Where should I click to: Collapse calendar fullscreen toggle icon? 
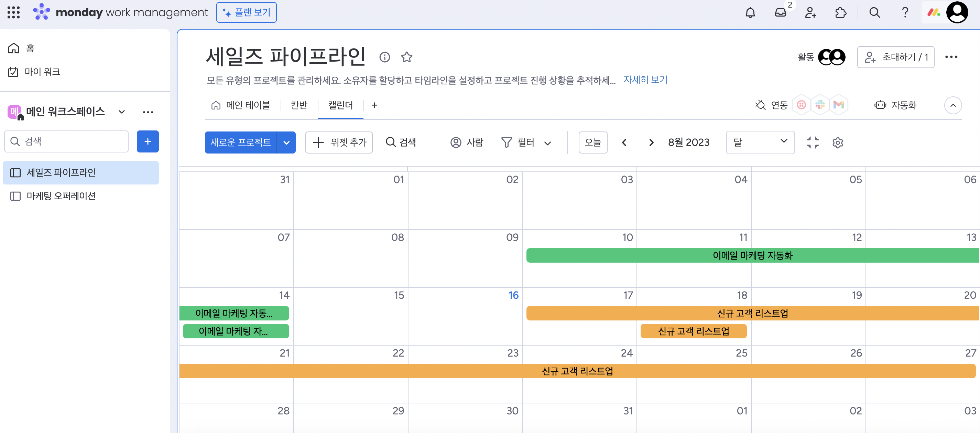[813, 142]
